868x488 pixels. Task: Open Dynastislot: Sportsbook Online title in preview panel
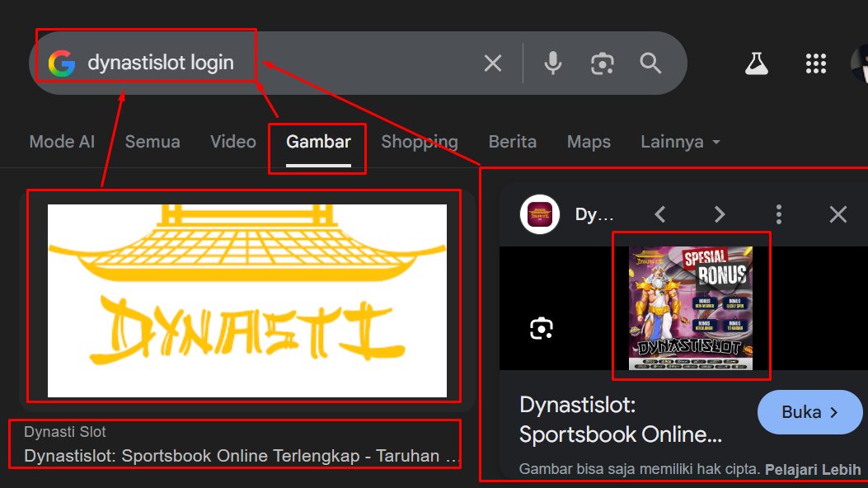(621, 420)
